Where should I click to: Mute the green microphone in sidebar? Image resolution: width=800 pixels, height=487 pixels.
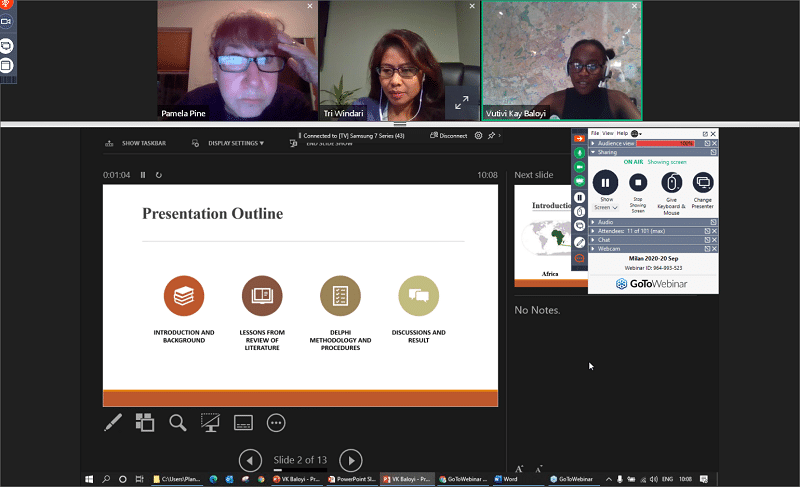pyautogui.click(x=579, y=153)
